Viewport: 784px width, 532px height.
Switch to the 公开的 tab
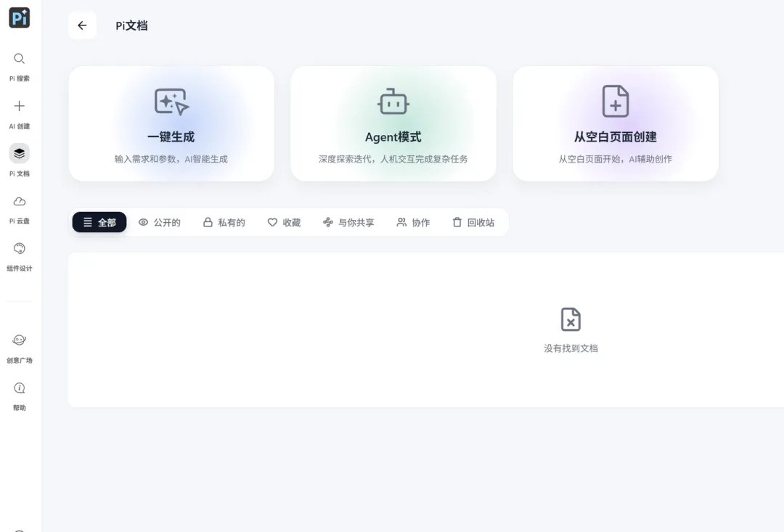point(160,222)
